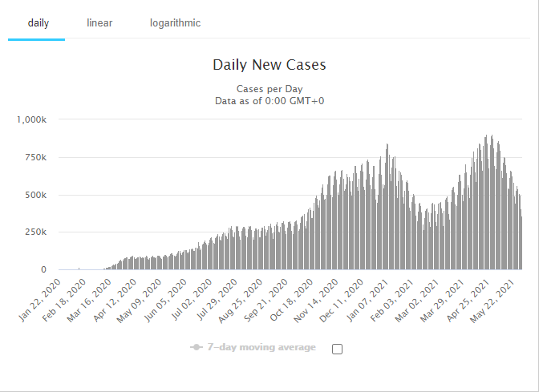Click the 1,000k y-axis label
This screenshot has height=392, width=539.
pyautogui.click(x=31, y=119)
